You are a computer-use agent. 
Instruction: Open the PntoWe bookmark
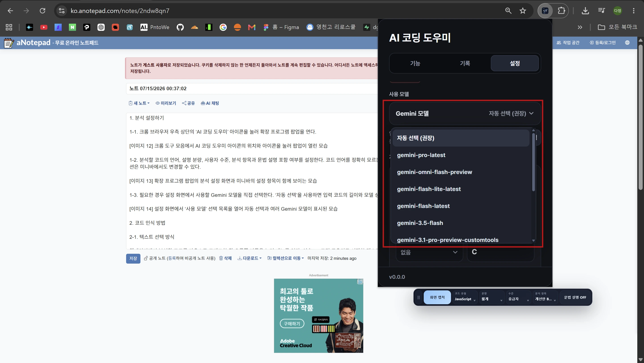pyautogui.click(x=155, y=27)
